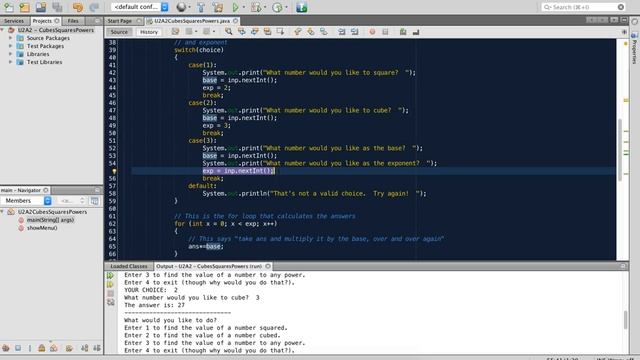
Task: Open the dropdown arrow beside Run Project
Action: 244,7
